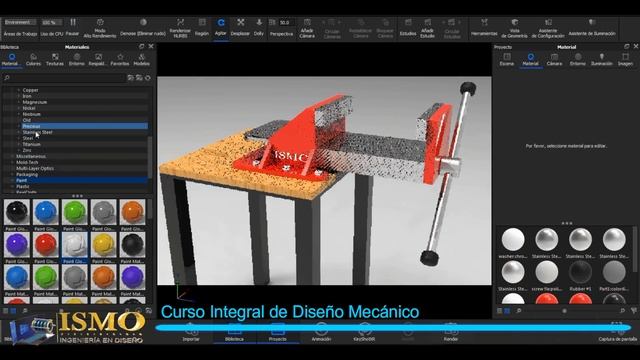
Task: Select the orange matte paint thumbnail
Action: point(104,278)
